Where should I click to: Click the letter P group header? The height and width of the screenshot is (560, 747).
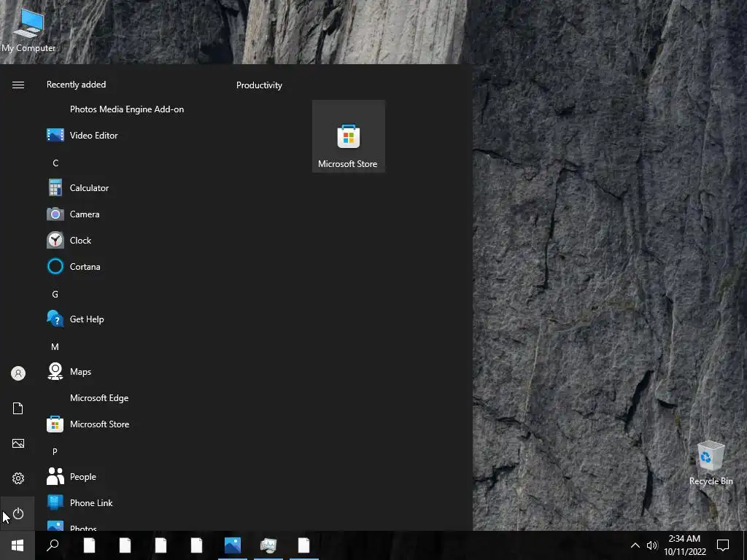(x=55, y=451)
